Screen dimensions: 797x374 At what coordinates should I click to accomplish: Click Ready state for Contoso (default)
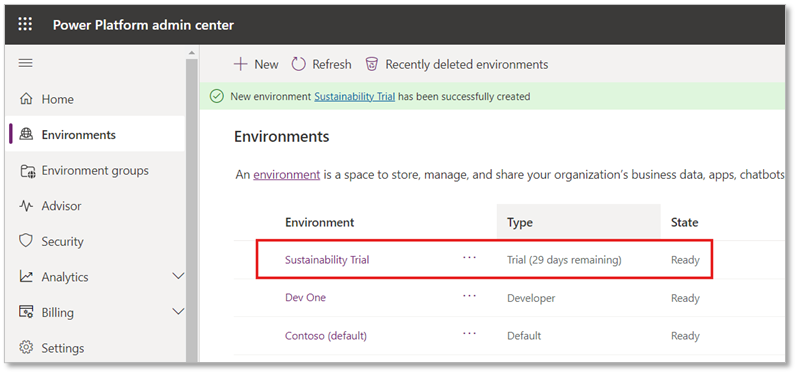(x=685, y=336)
